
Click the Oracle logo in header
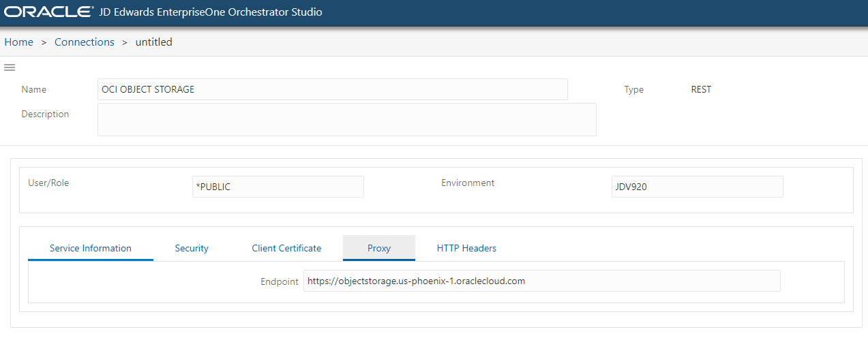(48, 12)
